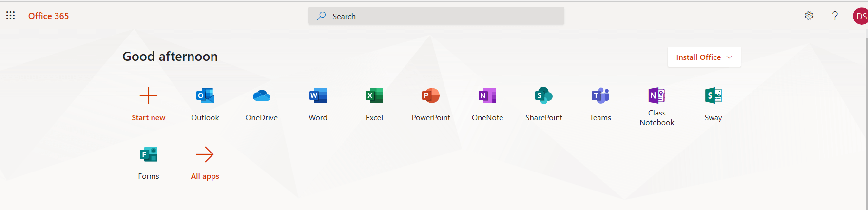Open the DS account avatar
This screenshot has width=868, height=210.
[860, 16]
